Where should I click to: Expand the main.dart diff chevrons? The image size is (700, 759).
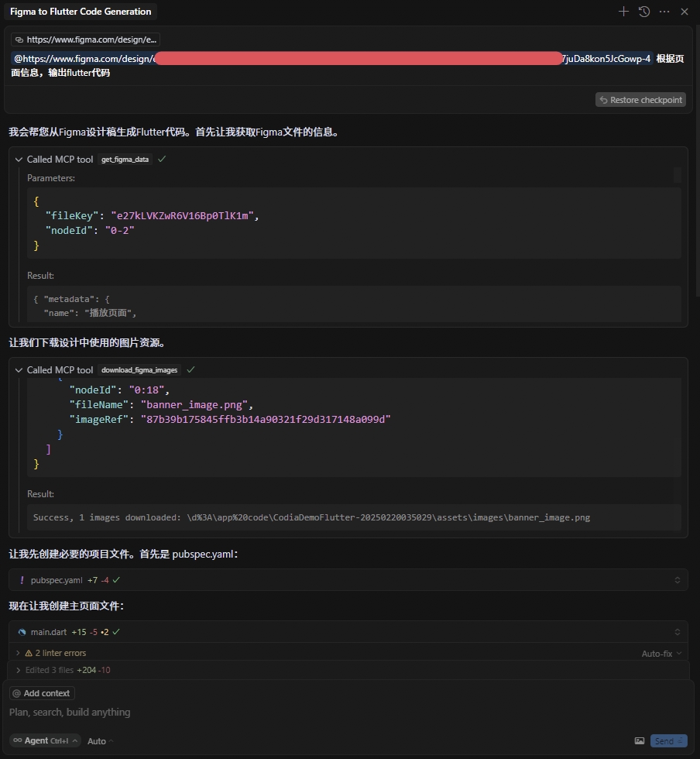pyautogui.click(x=678, y=632)
